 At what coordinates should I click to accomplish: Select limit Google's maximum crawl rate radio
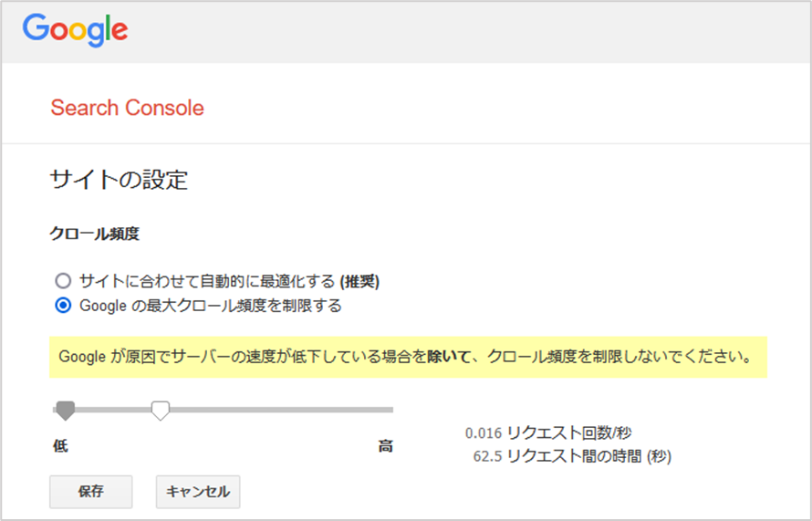point(63,306)
